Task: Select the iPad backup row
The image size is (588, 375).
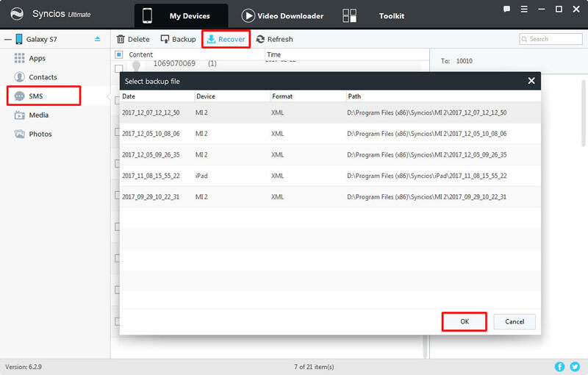Action: tap(330, 176)
